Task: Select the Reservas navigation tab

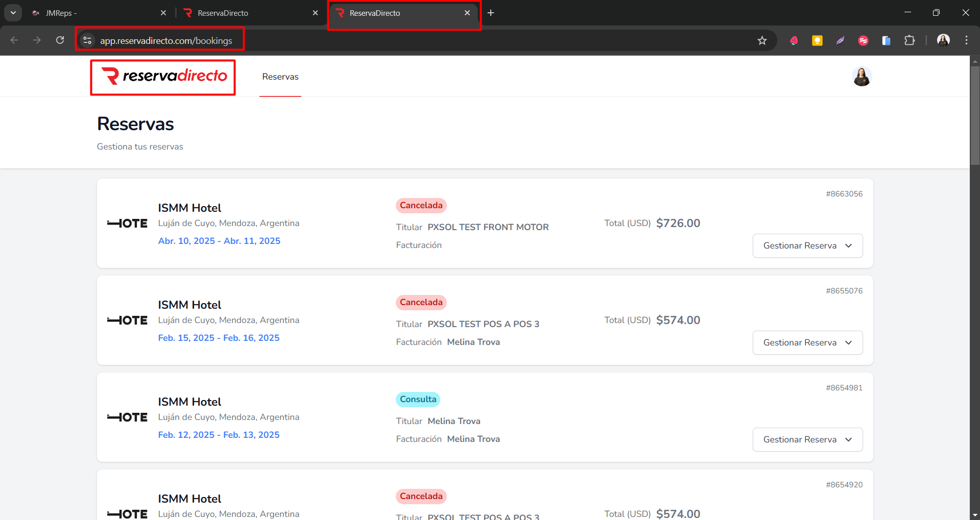Action: click(x=280, y=77)
